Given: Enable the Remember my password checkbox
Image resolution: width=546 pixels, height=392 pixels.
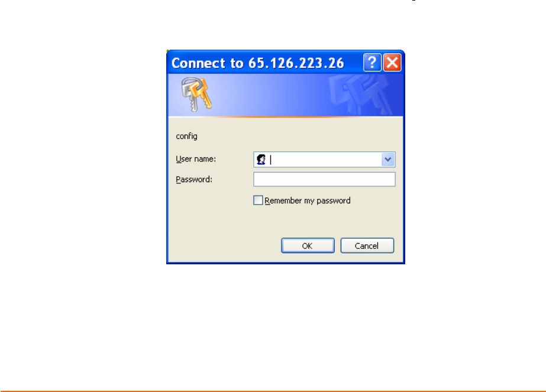Looking at the screenshot, I should pyautogui.click(x=258, y=200).
